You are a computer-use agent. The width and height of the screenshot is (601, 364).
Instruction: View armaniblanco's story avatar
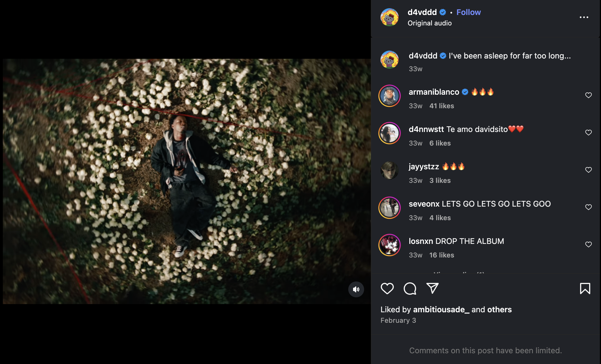(x=389, y=96)
